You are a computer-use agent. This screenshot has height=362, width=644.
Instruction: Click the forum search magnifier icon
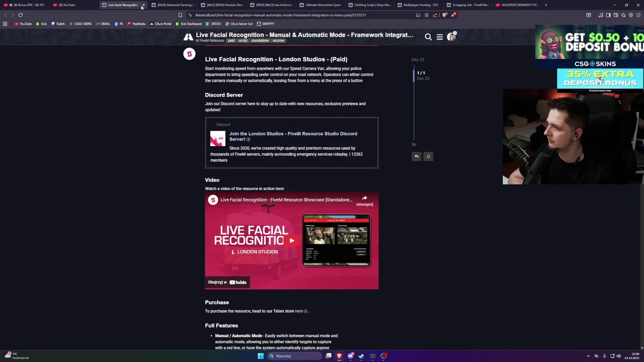point(428,37)
